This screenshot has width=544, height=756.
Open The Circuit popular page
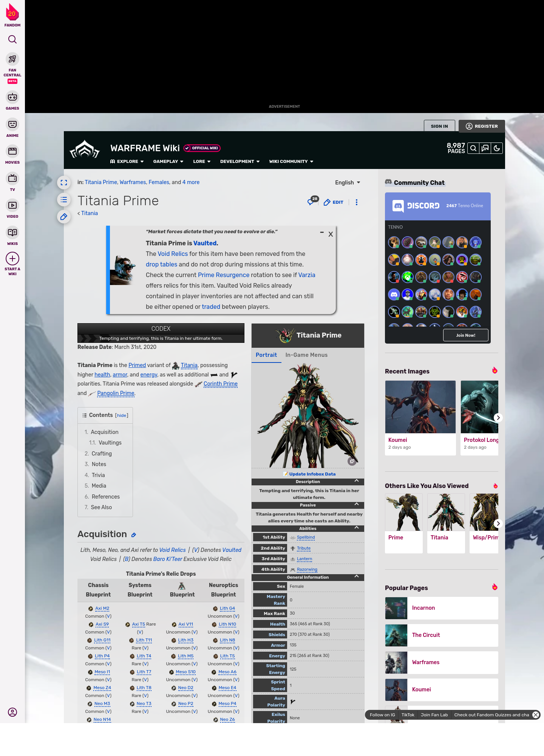coord(441,635)
